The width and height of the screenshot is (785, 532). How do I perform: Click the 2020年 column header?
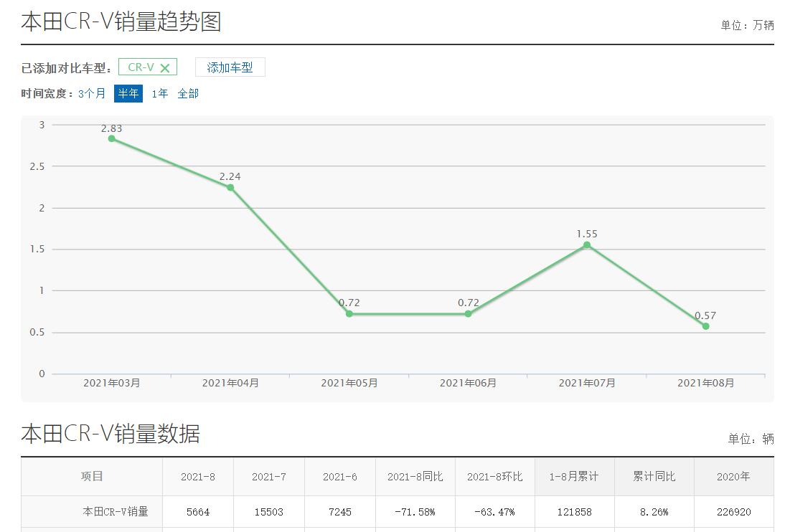tap(733, 477)
